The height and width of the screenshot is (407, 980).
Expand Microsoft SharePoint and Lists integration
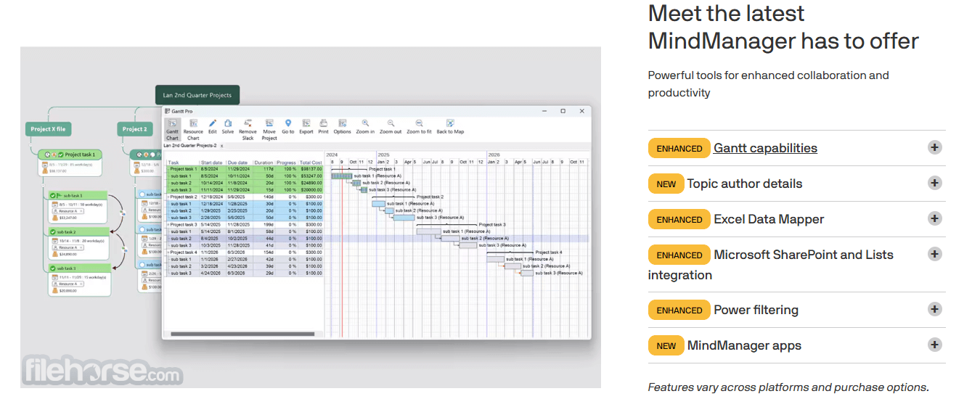(x=935, y=254)
